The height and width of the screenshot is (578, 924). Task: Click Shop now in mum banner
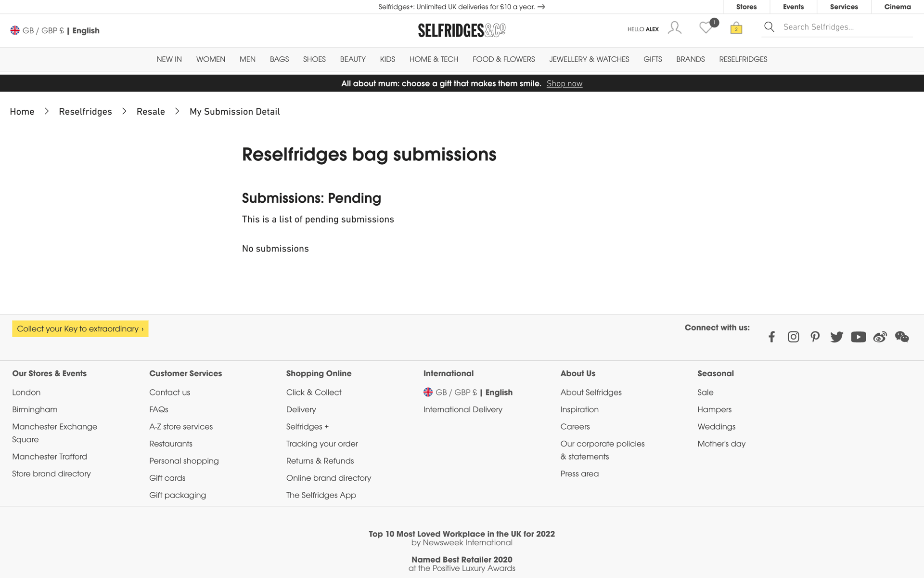coord(565,83)
